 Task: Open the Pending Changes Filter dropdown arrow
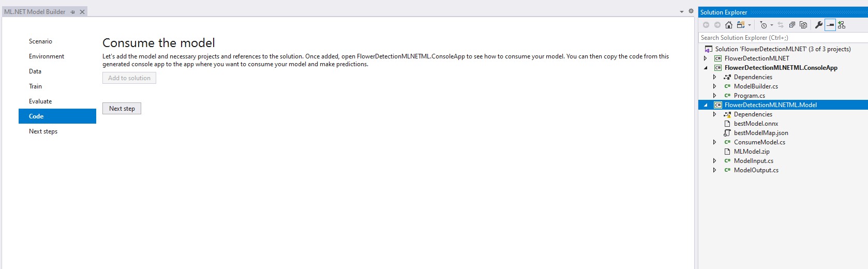click(x=772, y=25)
